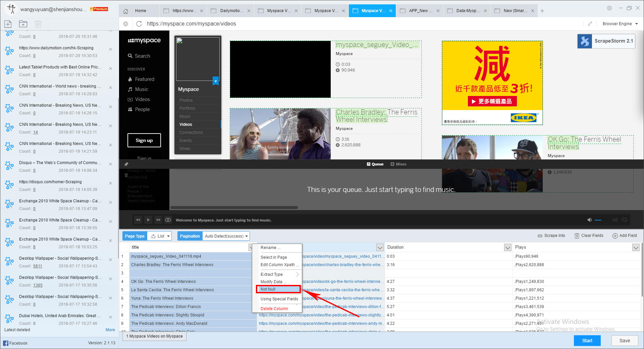Open the Queue tab in player
This screenshot has height=349, width=644.
375,164
